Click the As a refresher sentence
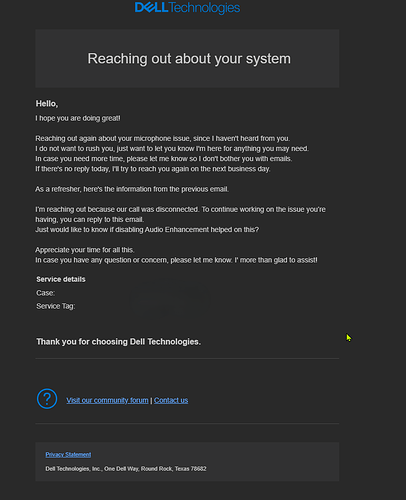The height and width of the screenshot is (500, 406). click(x=132, y=189)
